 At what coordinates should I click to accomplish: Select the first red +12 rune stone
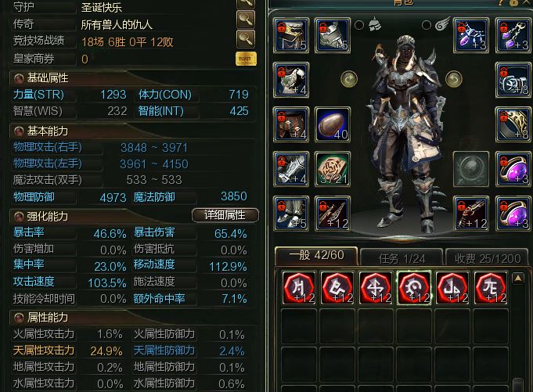coord(299,288)
